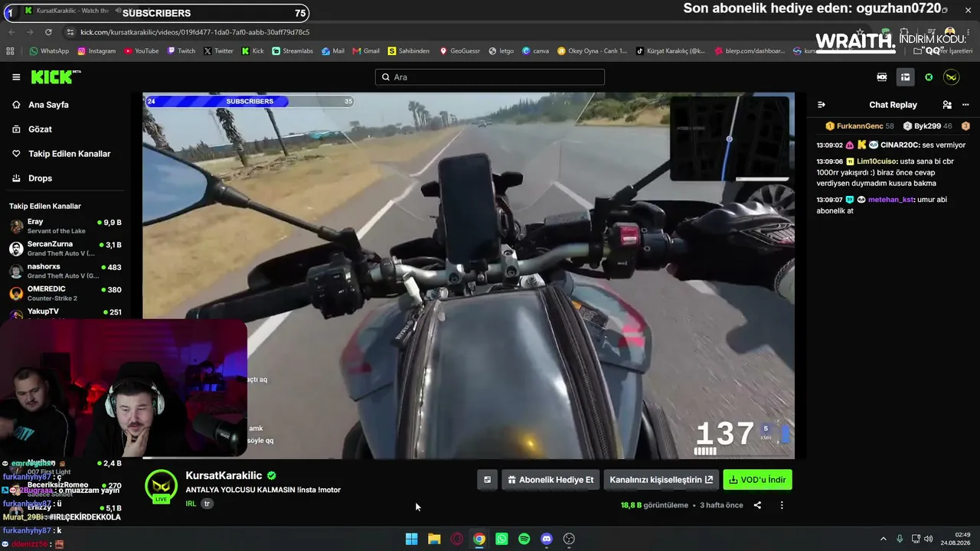The image size is (980, 551).
Task: Click the green circle icon in Kick header
Action: click(929, 77)
